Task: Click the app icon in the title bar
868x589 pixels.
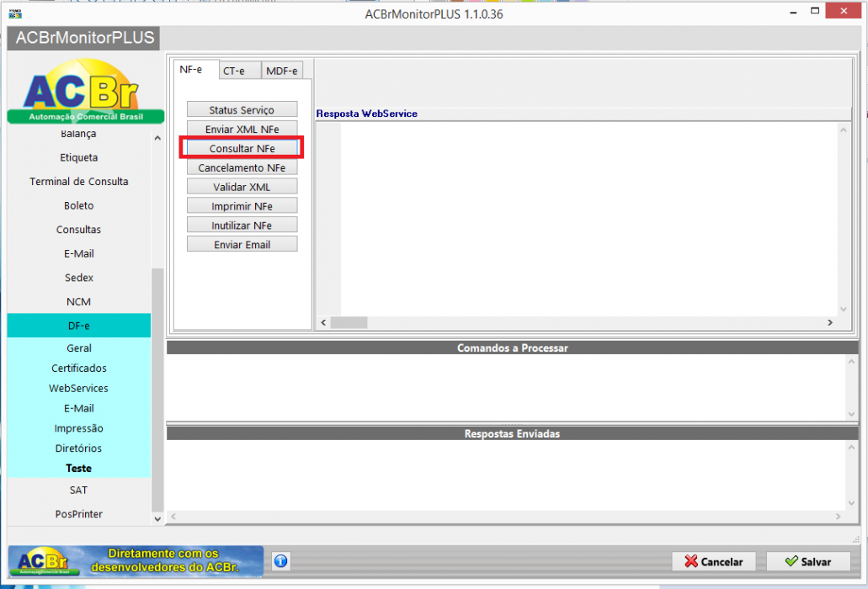Action: coord(15,13)
